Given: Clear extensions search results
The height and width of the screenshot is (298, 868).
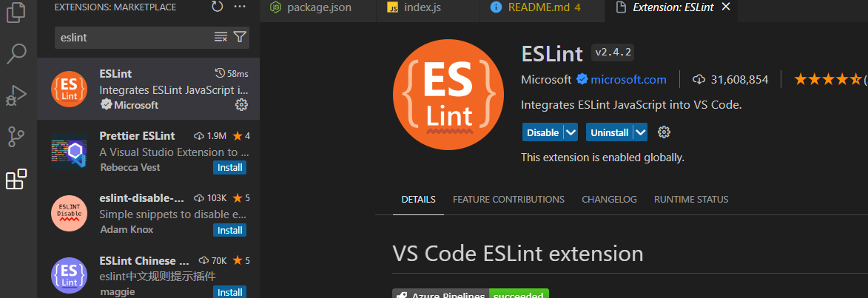Looking at the screenshot, I should [221, 37].
